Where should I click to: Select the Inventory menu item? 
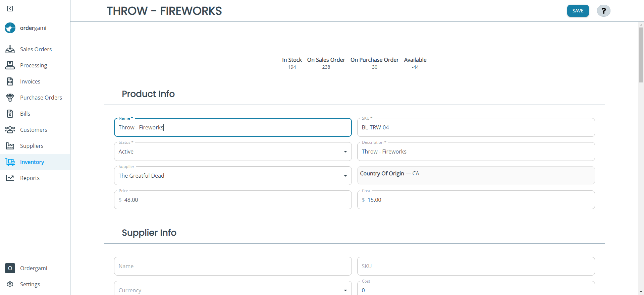pyautogui.click(x=35, y=162)
